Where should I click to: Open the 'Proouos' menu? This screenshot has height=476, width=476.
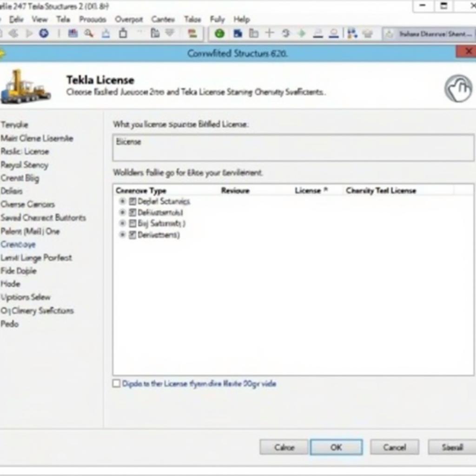point(93,20)
